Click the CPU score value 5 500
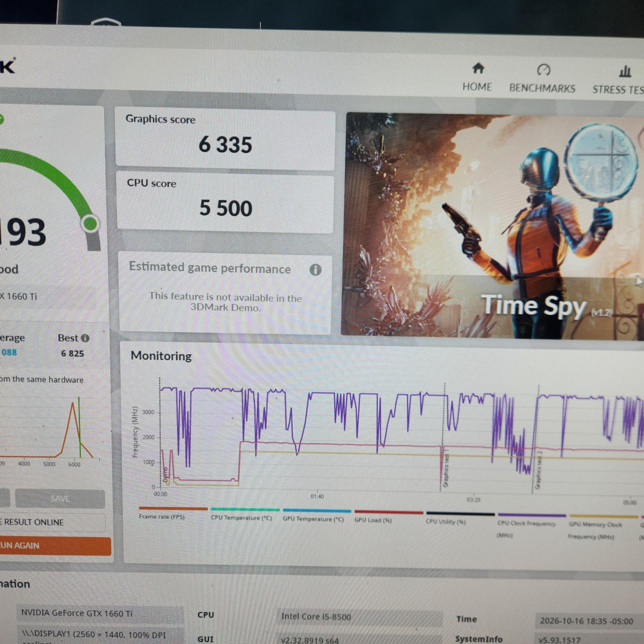The width and height of the screenshot is (644, 644). (226, 208)
